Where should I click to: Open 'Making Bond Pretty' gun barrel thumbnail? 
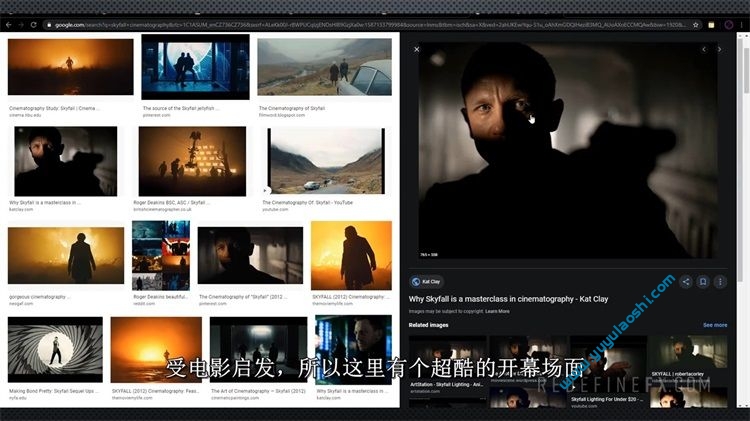click(x=55, y=350)
